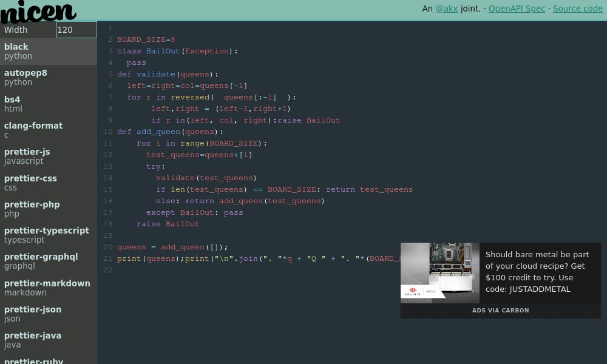Follow the @akx profile link

pyautogui.click(x=447, y=8)
